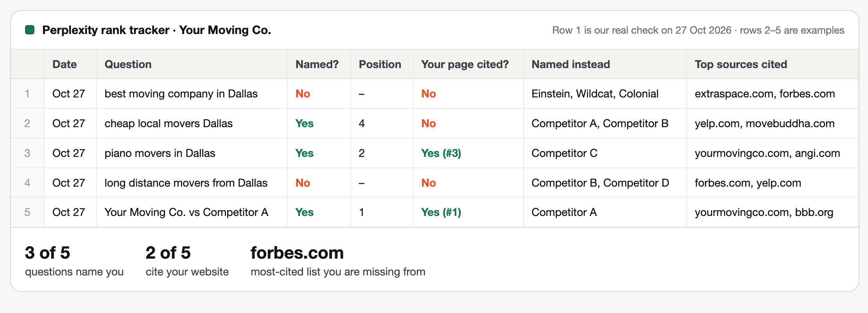Screen dimensions: 868x313
Task: Click the Named? "No" in the best moving company row
Action: coord(303,94)
